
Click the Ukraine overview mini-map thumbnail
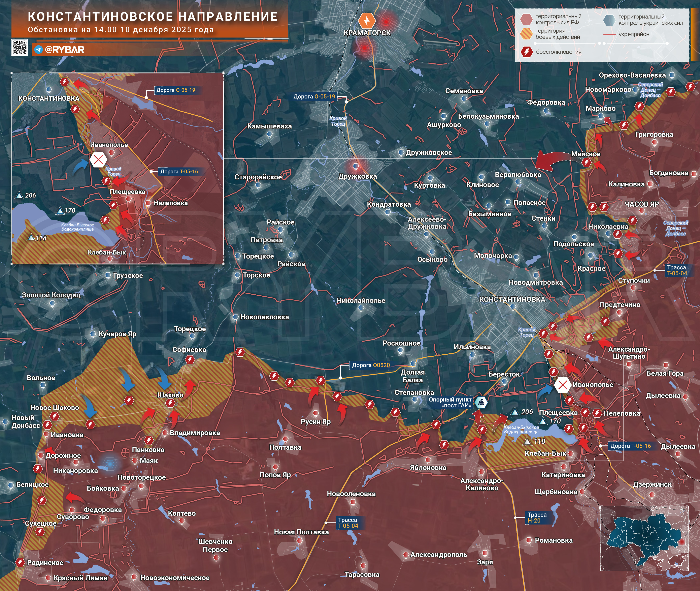(x=644, y=538)
